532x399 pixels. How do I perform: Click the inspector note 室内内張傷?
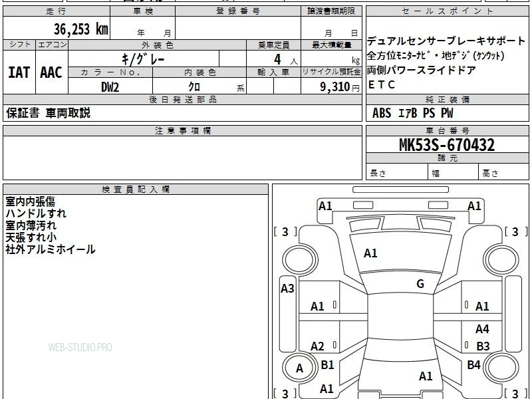(30, 201)
